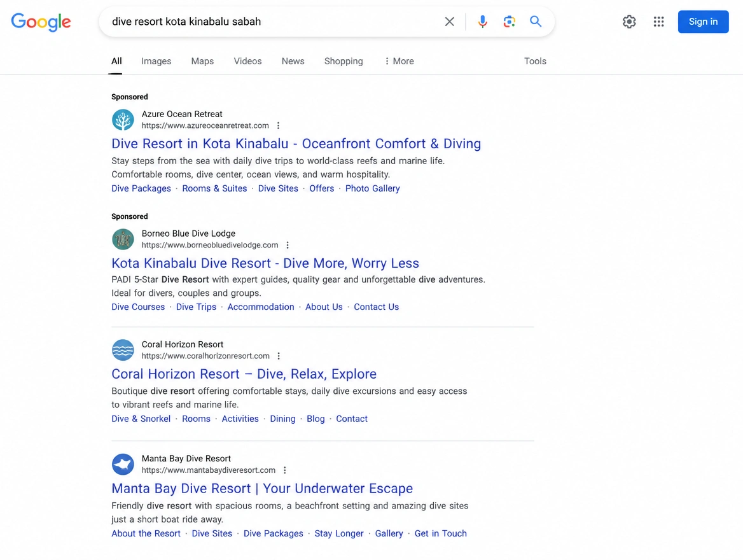Switch to the Maps tab
743x560 pixels.
pyautogui.click(x=202, y=61)
